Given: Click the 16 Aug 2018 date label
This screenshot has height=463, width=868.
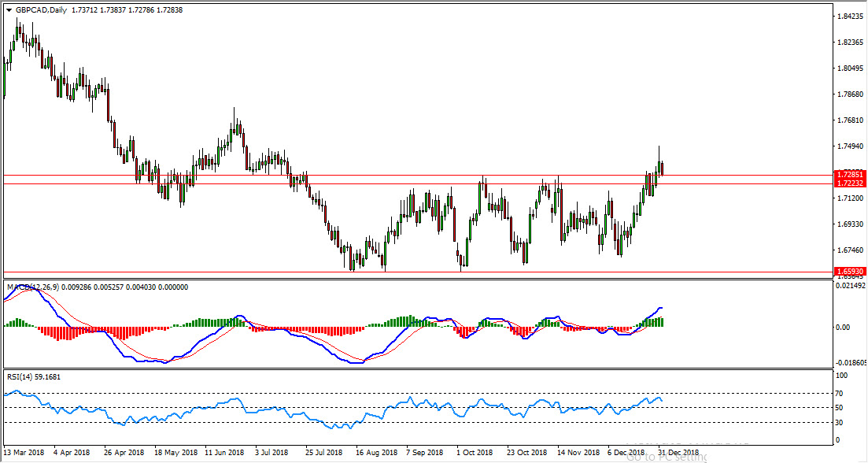Looking at the screenshot, I should tap(375, 453).
